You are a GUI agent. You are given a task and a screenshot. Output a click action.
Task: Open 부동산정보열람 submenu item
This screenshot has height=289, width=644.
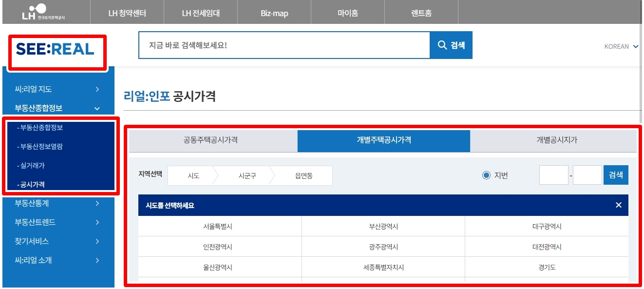tap(40, 147)
